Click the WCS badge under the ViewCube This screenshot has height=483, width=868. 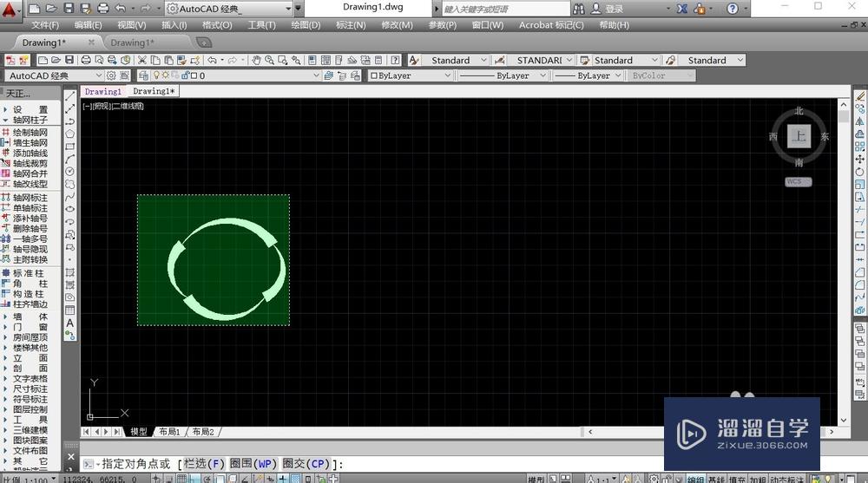pos(799,181)
